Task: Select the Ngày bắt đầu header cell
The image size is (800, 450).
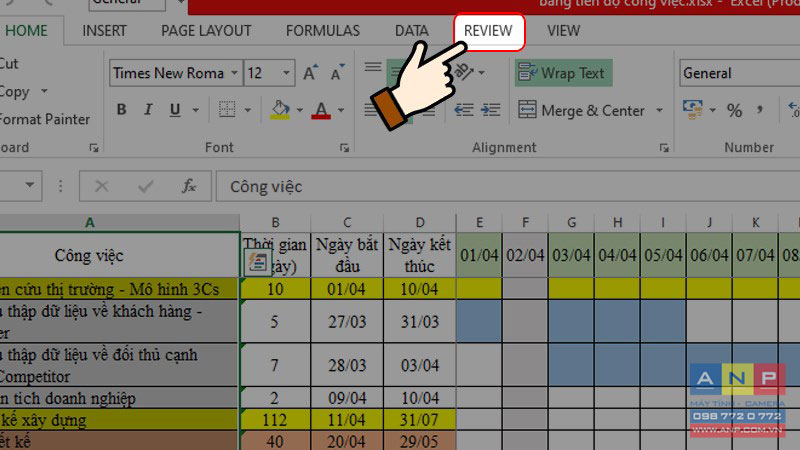Action: [347, 255]
